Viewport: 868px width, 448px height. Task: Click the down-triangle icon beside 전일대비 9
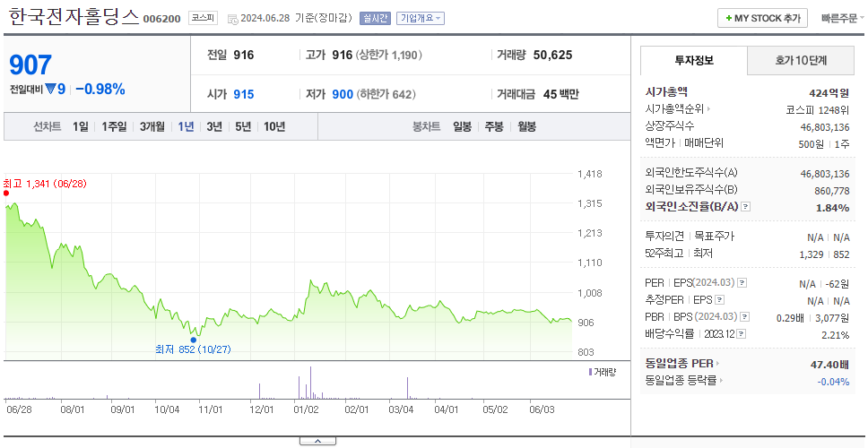pyautogui.click(x=51, y=89)
